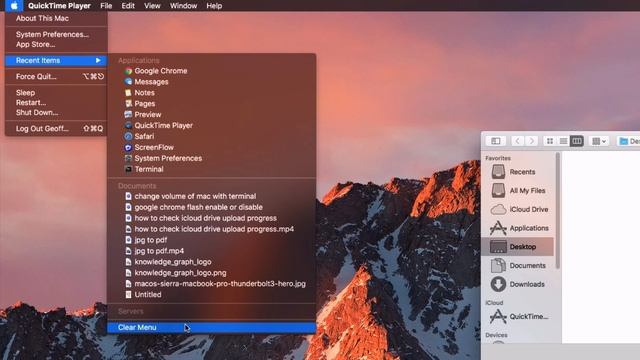Choose Log Out Geoff…
640x360 pixels.
pyautogui.click(x=56, y=129)
